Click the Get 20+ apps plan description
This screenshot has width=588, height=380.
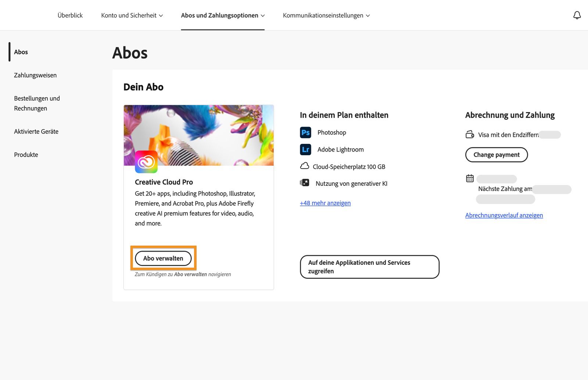195,208
